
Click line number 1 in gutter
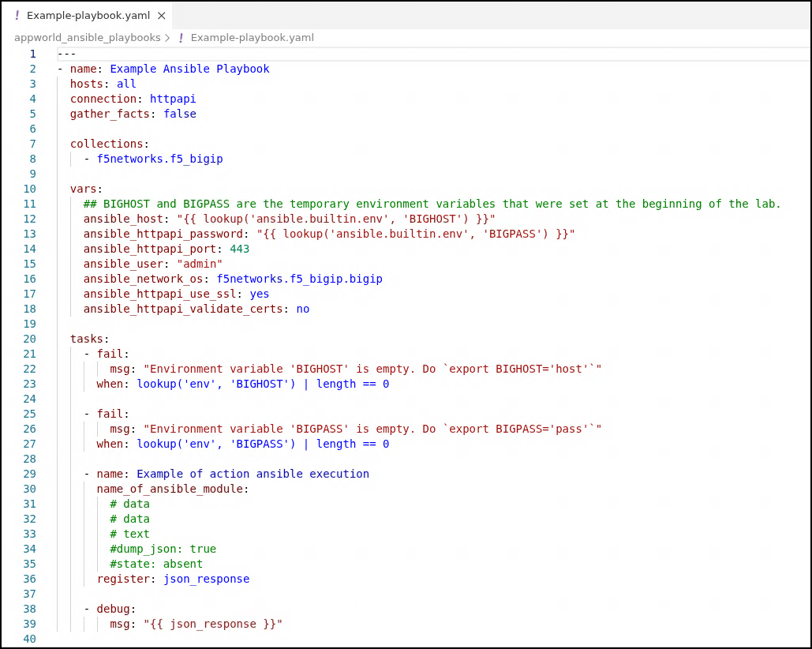[32, 54]
